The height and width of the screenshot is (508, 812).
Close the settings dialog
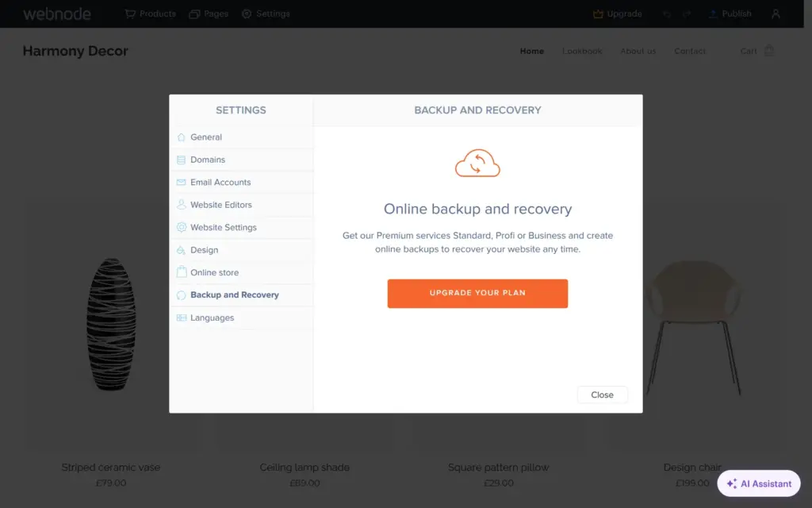pyautogui.click(x=603, y=395)
